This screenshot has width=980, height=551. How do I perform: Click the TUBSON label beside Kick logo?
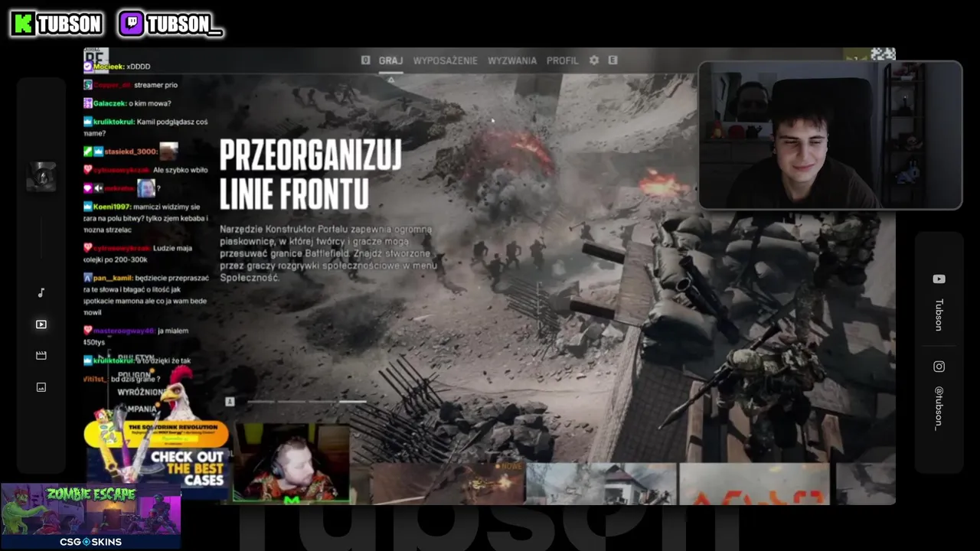click(69, 24)
